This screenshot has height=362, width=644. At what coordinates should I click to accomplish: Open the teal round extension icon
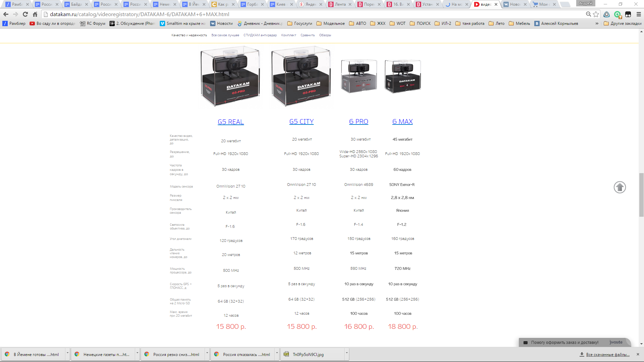click(x=606, y=14)
